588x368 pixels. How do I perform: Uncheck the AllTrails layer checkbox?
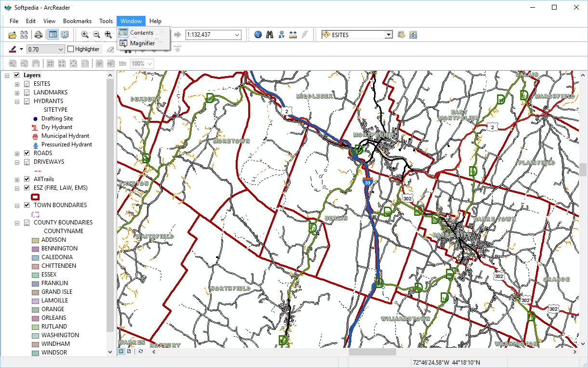pos(27,179)
